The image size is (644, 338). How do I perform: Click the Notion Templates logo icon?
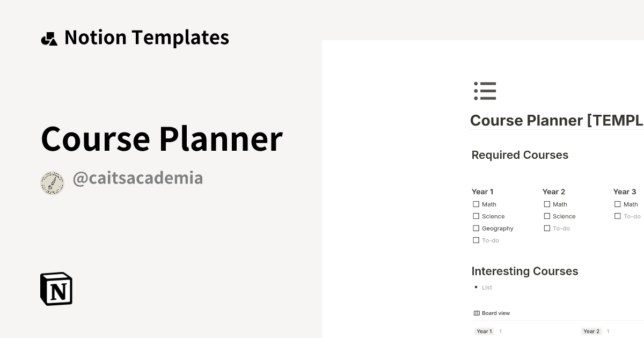click(49, 37)
